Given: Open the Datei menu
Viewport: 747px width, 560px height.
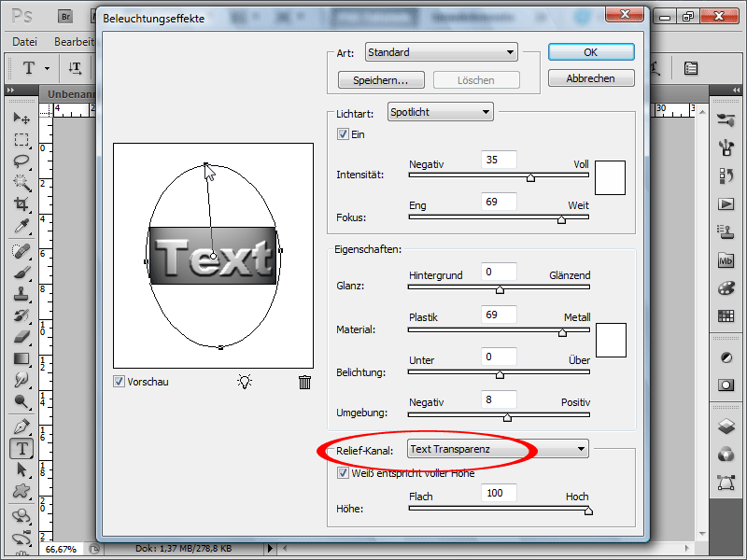Looking at the screenshot, I should pos(25,42).
